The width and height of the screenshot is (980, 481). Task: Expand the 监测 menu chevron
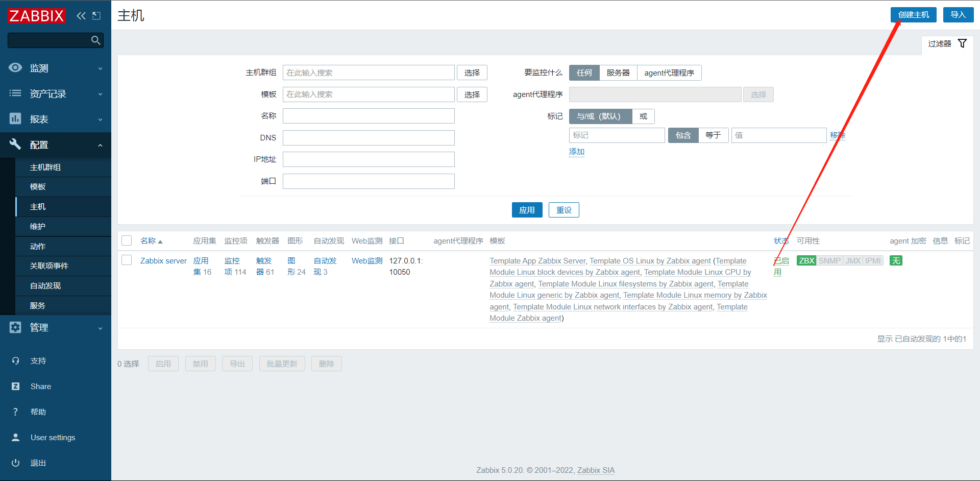point(100,68)
